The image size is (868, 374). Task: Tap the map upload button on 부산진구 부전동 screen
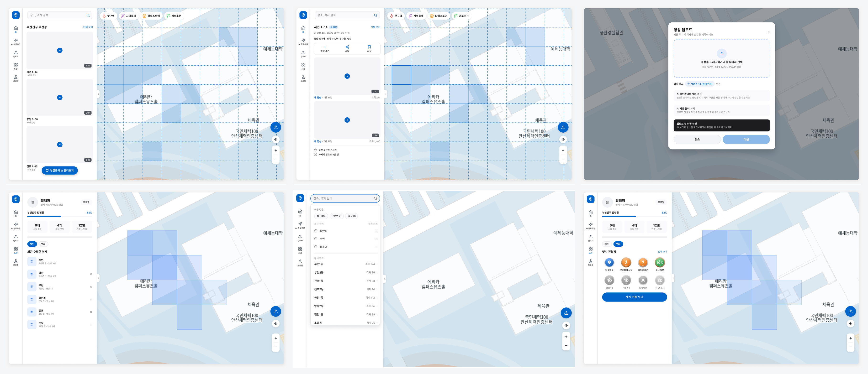(x=276, y=127)
